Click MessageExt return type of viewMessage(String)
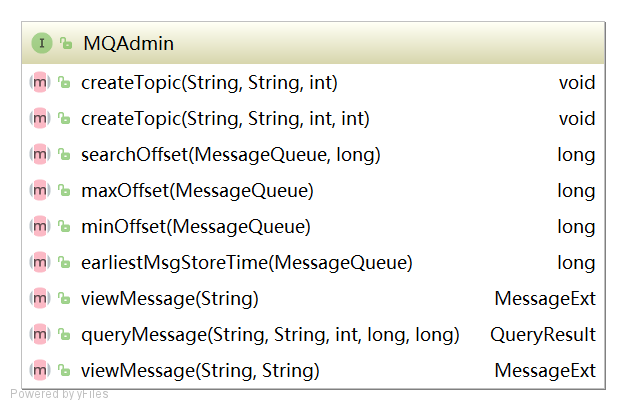 point(545,299)
